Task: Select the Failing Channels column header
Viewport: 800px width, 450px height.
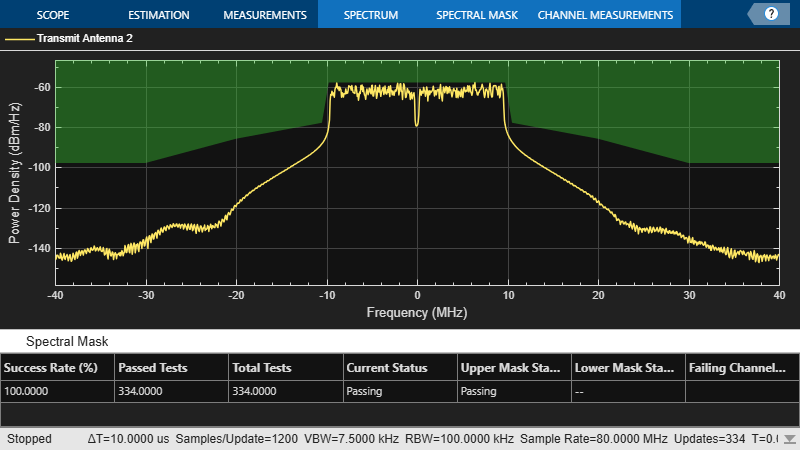Action: tap(740, 367)
